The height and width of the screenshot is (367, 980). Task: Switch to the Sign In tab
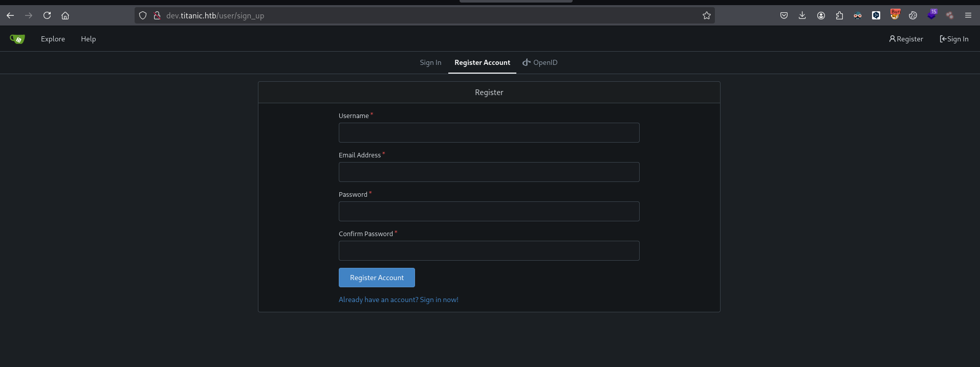tap(430, 62)
